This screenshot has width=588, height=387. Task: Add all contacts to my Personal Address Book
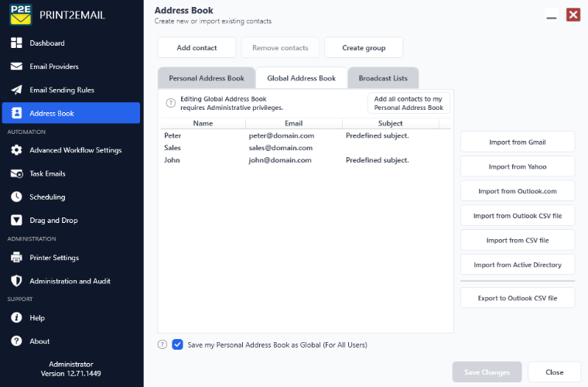(x=409, y=103)
